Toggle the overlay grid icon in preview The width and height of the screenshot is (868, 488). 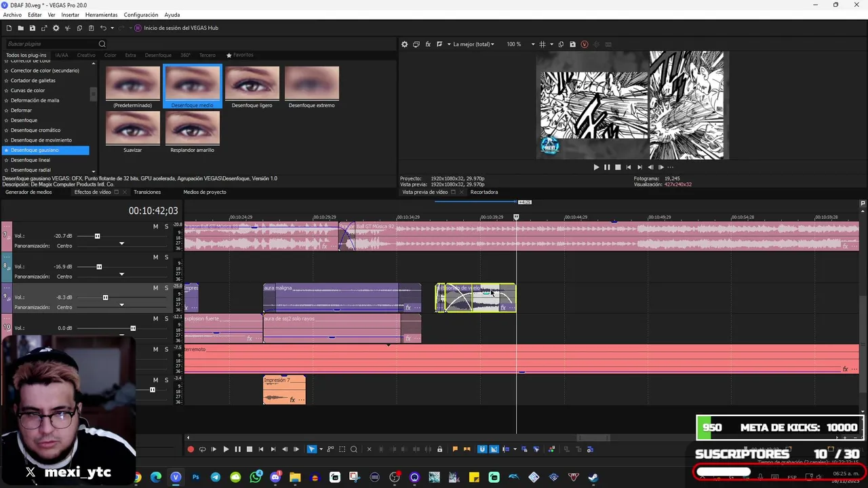click(x=542, y=44)
